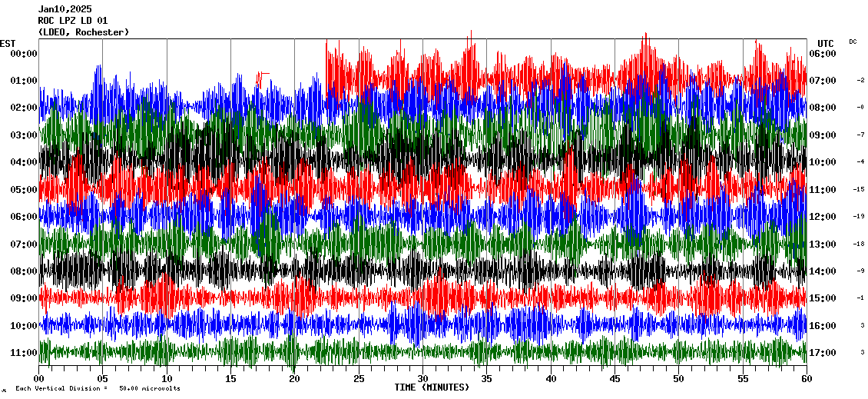Click the EST axis heading
Screen dimensions: 868x399
[x=8, y=43]
